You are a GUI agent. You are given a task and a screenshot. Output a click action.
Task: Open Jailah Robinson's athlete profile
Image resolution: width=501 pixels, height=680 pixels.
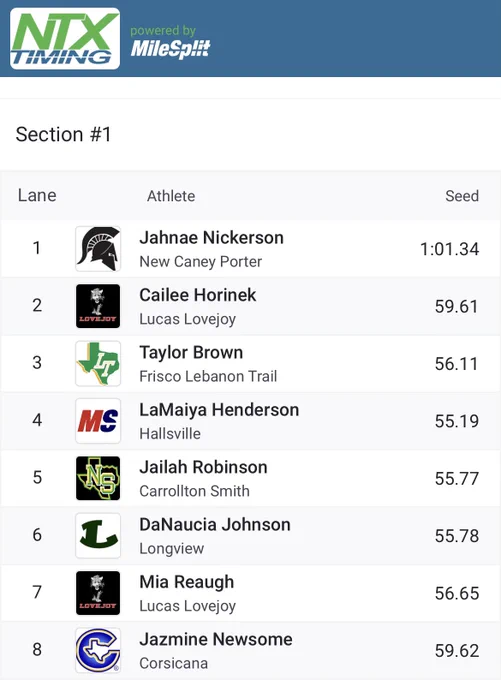click(203, 467)
